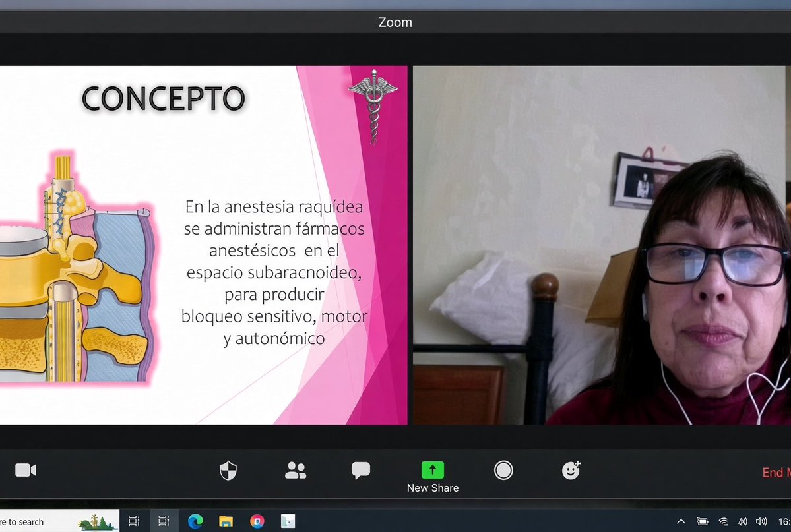This screenshot has width=791, height=532.
Task: Click the red End Meeting button
Action: click(x=776, y=473)
